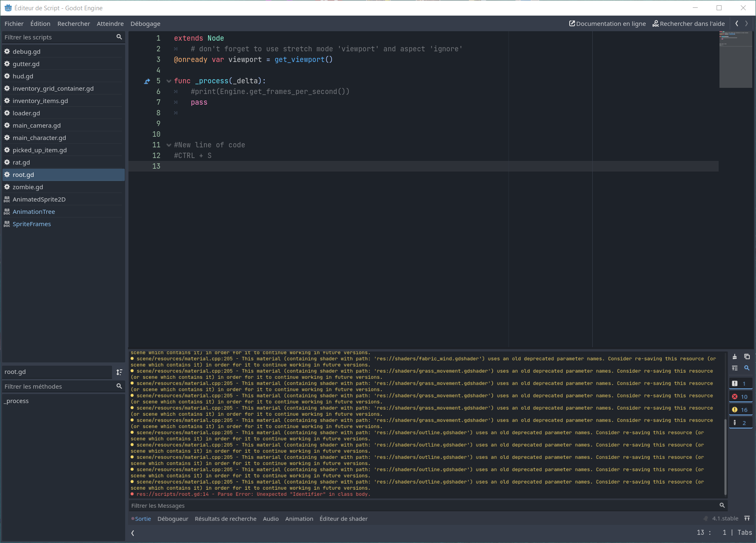Navigate back in script history
This screenshot has width=756, height=543.
pos(736,23)
